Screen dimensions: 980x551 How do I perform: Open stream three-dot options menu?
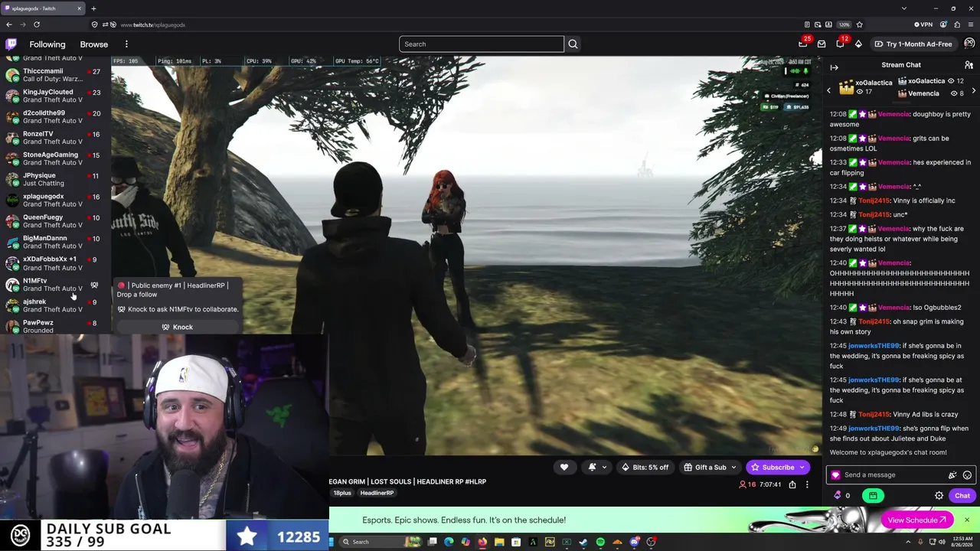[x=807, y=484]
